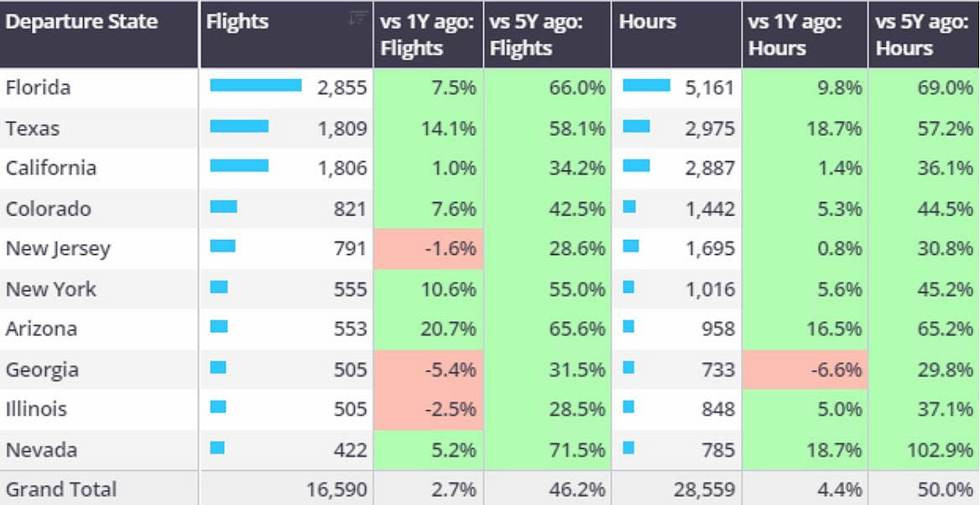The height and width of the screenshot is (505, 980).
Task: Select Arizona's 20.7% flights change cell
Action: [x=429, y=329]
